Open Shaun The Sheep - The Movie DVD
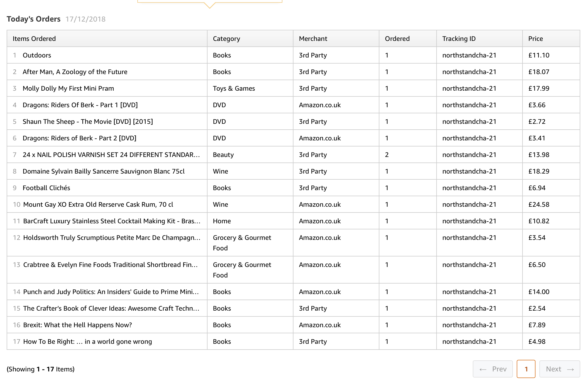Screen dimensions: 588x388 [x=88, y=122]
